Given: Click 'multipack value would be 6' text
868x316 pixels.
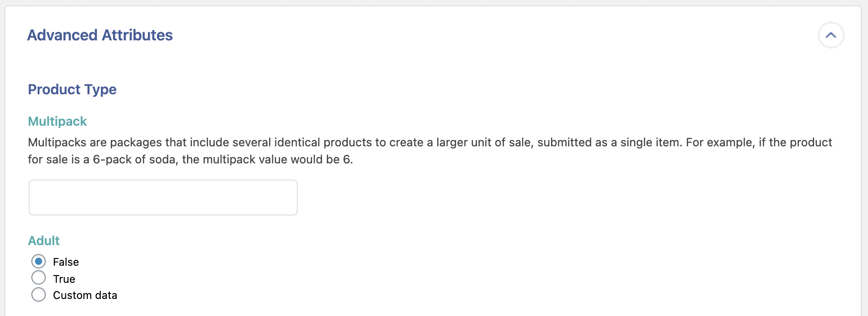Looking at the screenshot, I should (x=277, y=159).
